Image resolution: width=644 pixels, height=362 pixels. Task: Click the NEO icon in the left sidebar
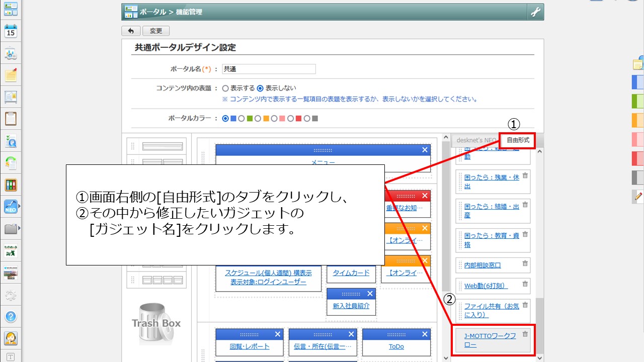(11, 206)
